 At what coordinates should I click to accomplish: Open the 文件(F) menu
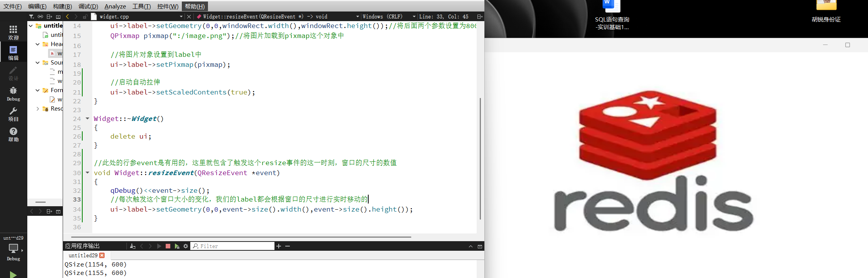(x=13, y=6)
